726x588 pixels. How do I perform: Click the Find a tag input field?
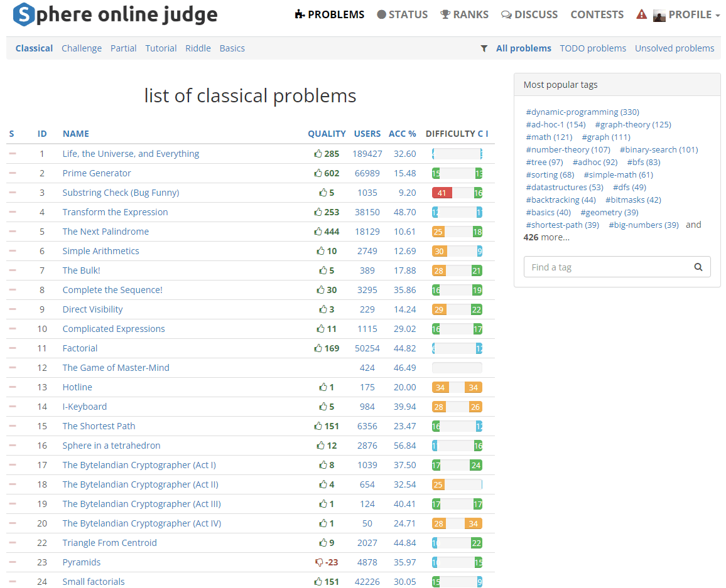(617, 267)
